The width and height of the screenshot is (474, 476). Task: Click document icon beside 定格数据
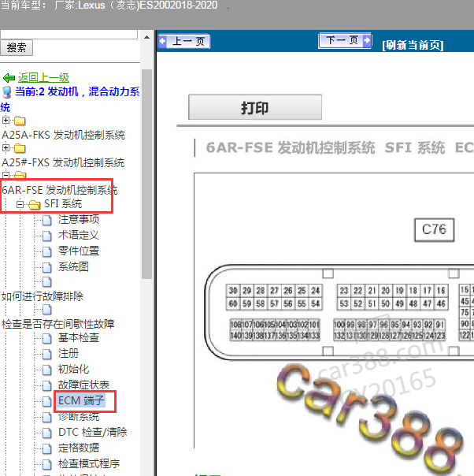[x=47, y=449]
